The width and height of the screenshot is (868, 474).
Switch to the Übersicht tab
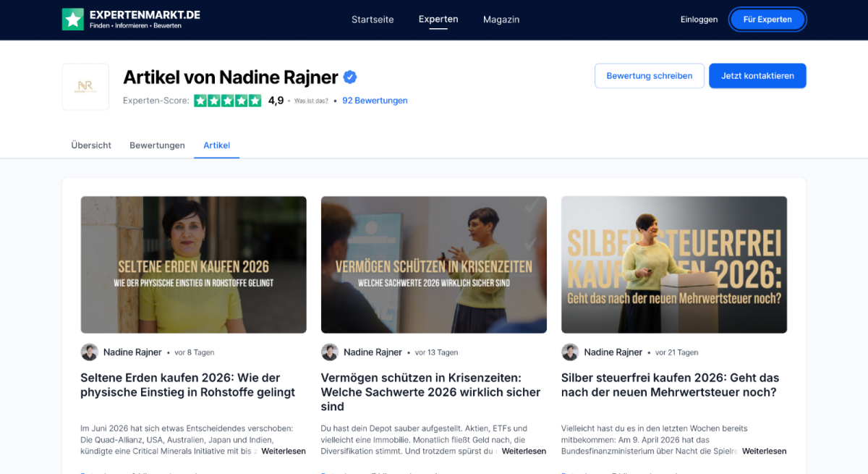click(x=91, y=145)
